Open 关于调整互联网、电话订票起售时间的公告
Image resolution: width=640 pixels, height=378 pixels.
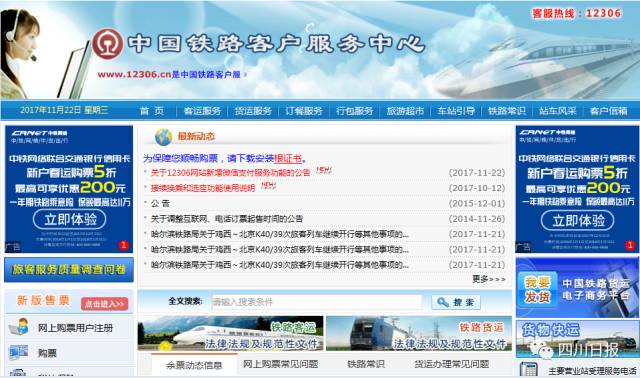coord(227,219)
